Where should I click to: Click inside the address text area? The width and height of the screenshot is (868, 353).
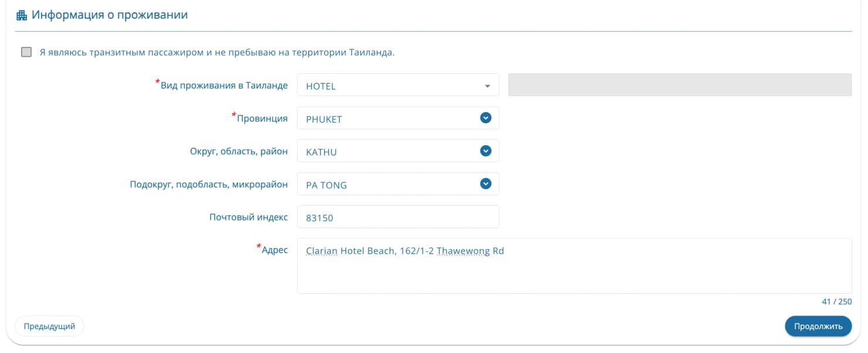(x=574, y=270)
